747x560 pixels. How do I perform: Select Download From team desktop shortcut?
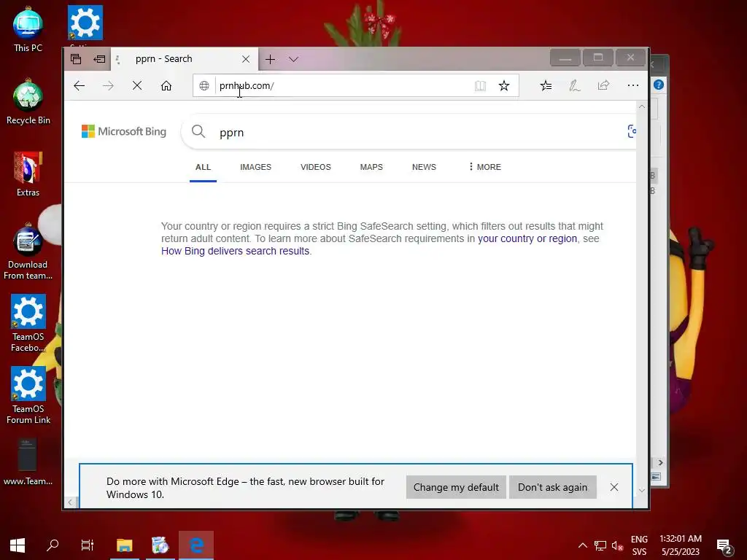point(28,252)
